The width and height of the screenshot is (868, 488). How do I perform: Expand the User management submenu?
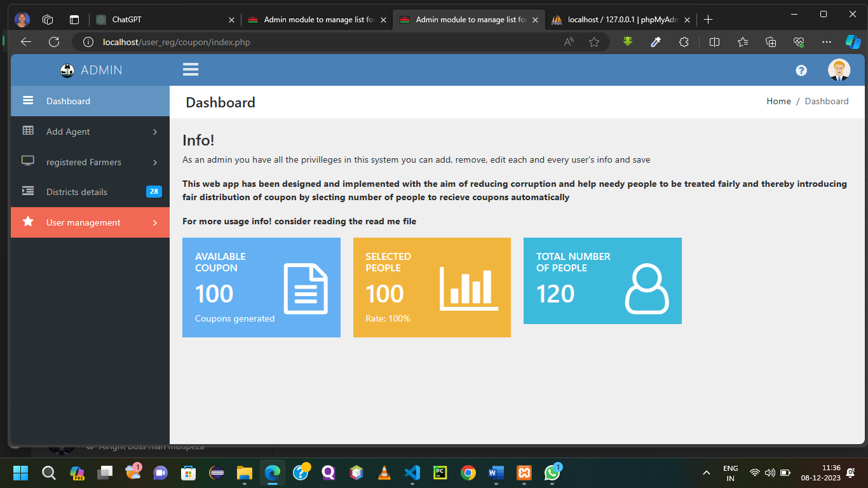click(154, 222)
